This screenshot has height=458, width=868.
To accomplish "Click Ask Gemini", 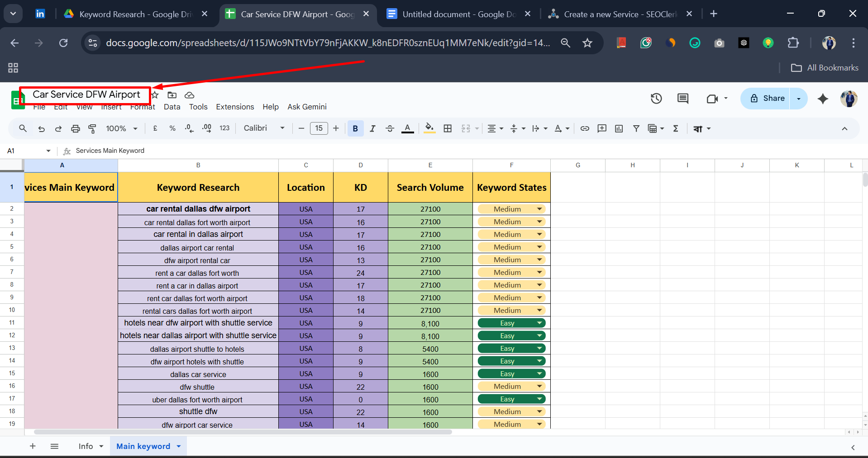I will point(307,107).
